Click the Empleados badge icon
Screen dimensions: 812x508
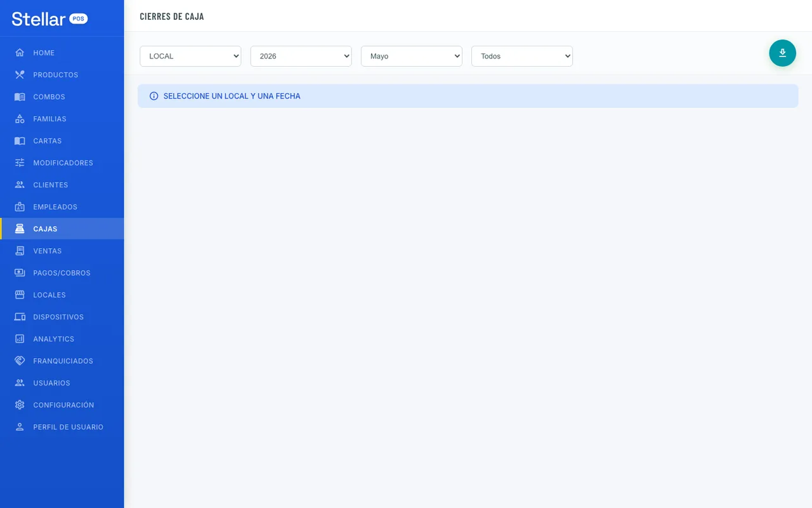coord(20,207)
